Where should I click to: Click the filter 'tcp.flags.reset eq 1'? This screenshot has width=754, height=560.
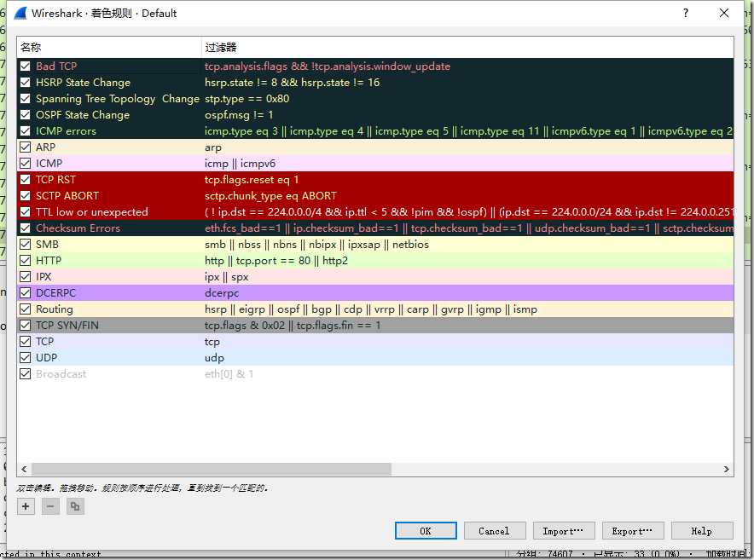click(252, 179)
